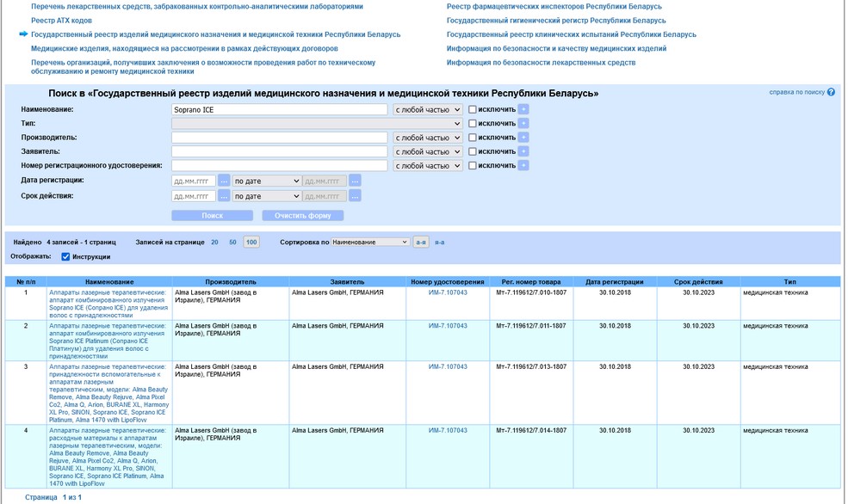
Task: Click the Заявитель search input field
Action: [x=280, y=151]
